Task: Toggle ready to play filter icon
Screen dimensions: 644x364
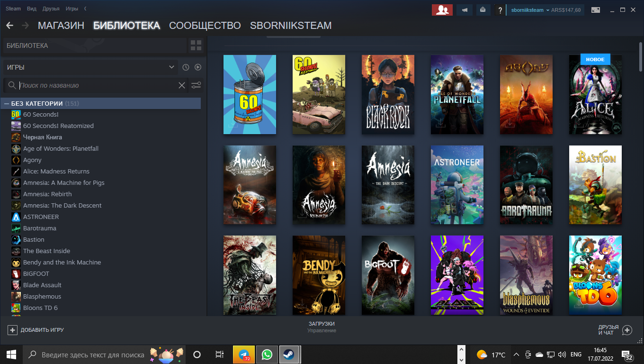Action: click(198, 67)
